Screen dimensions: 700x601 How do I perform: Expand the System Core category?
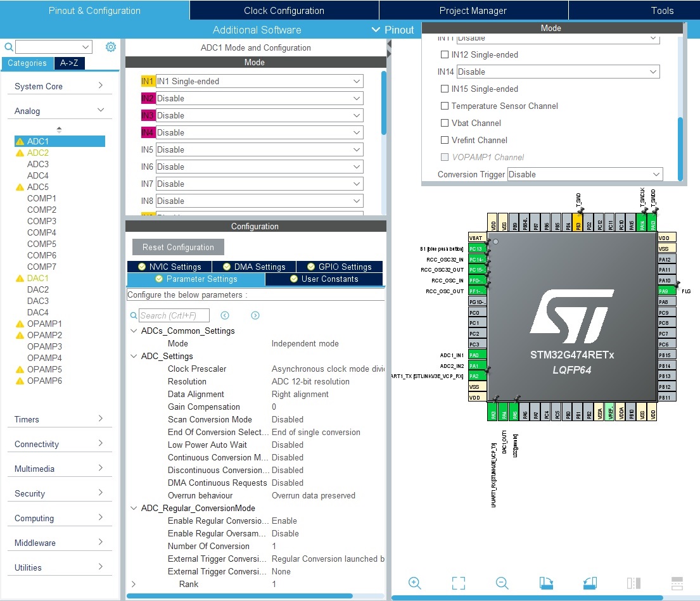click(x=60, y=86)
